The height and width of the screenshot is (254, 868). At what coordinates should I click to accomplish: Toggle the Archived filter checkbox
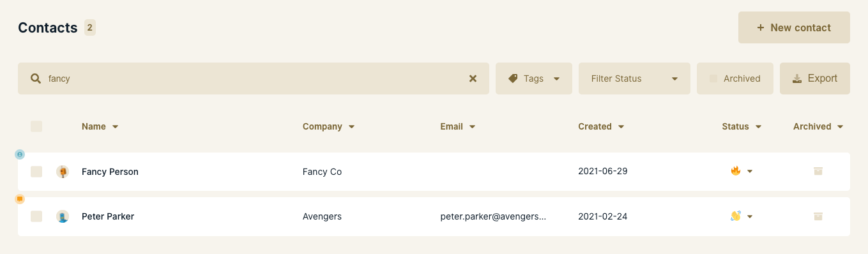[713, 78]
